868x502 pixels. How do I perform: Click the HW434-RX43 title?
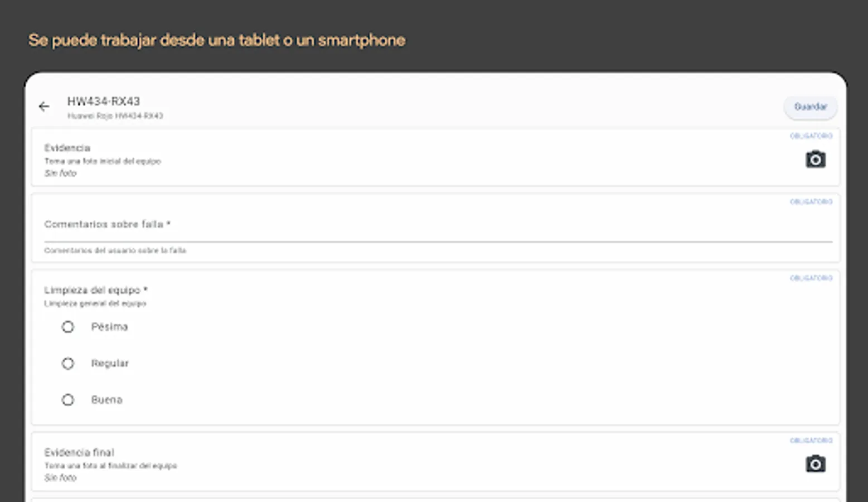point(103,101)
